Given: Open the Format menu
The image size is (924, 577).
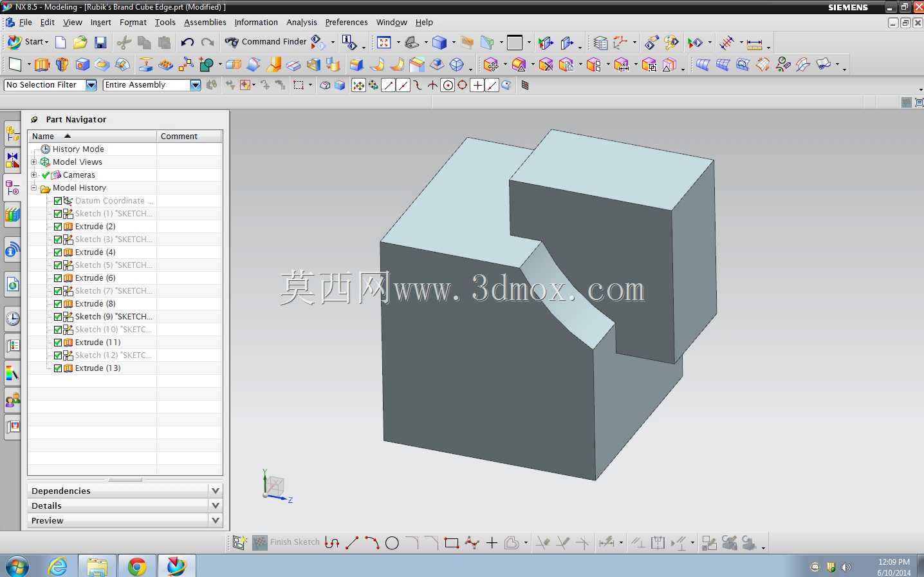Looking at the screenshot, I should (133, 22).
